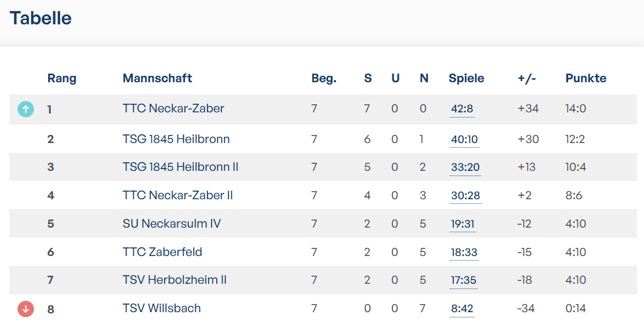Image resolution: width=644 pixels, height=329 pixels.
Task: Click the 8:42 games score link
Action: pos(462,309)
